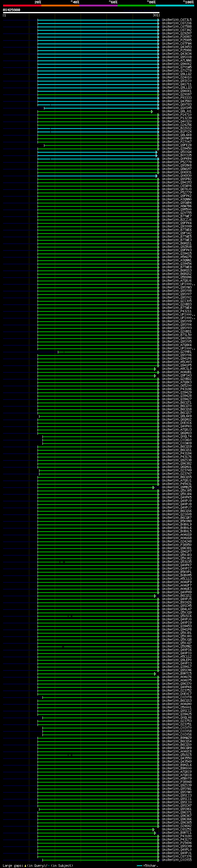Select the UniRef100_Q0QLT4 label

click(x=177, y=436)
